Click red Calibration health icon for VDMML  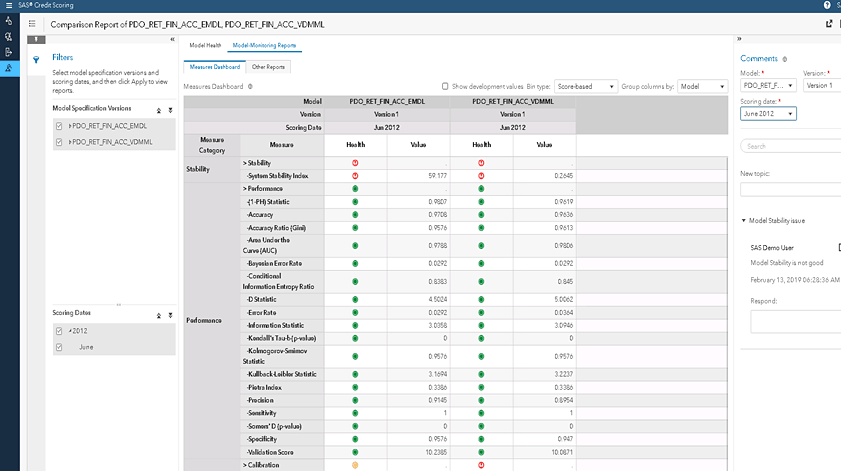[x=481, y=465]
